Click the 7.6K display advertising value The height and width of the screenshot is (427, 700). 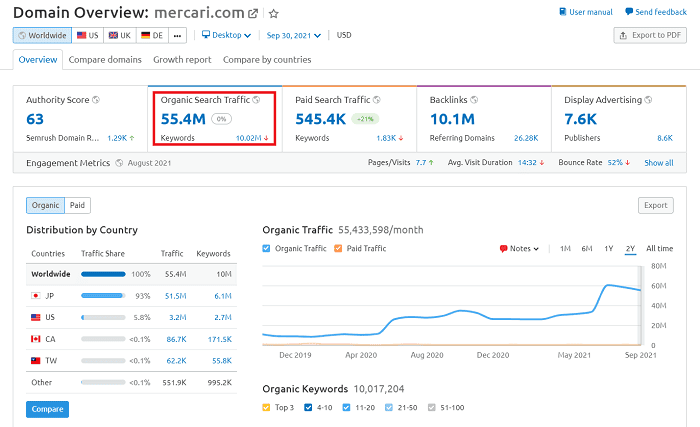tap(580, 119)
